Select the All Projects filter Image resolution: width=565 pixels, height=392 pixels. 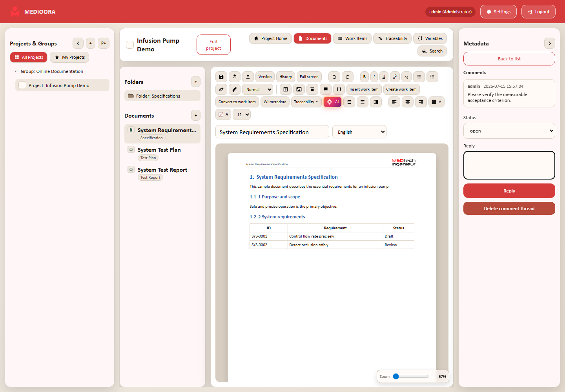(x=29, y=57)
